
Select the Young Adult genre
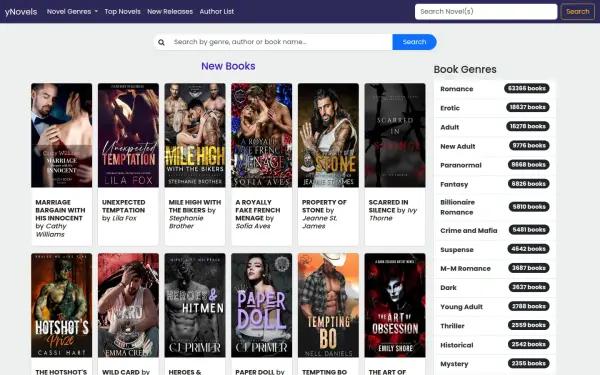click(x=495, y=307)
